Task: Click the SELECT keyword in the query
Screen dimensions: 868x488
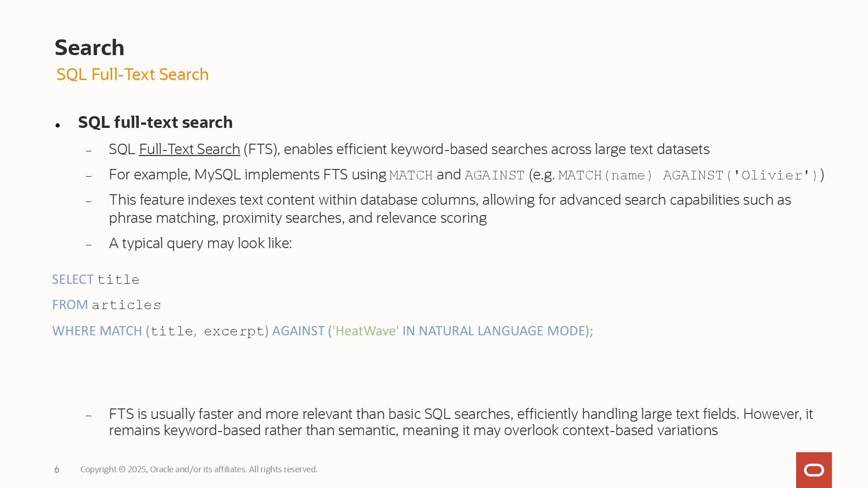Action: [73, 280]
